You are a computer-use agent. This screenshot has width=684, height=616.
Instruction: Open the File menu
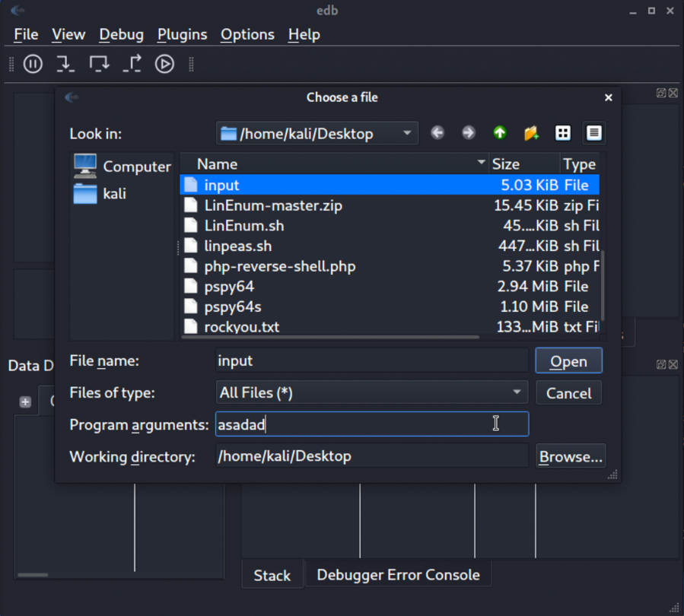[x=26, y=34]
